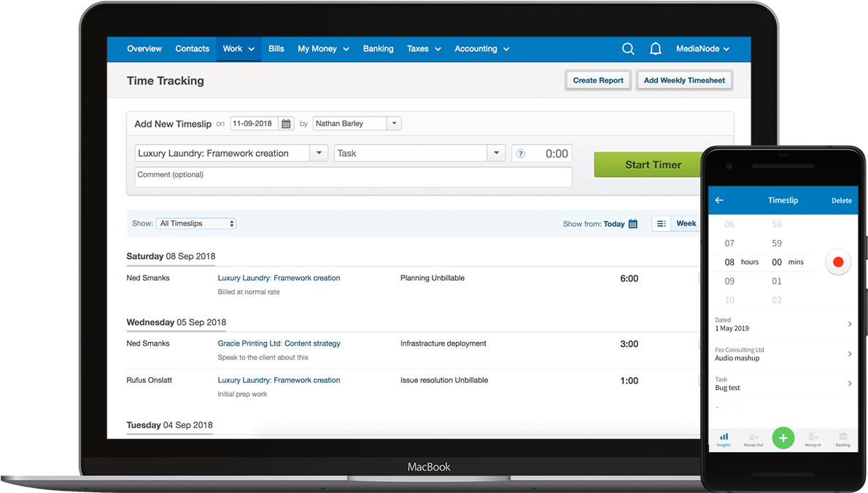Open the Gracie Printing Ltd: Content strategy link
The height and width of the screenshot is (493, 868).
279,343
